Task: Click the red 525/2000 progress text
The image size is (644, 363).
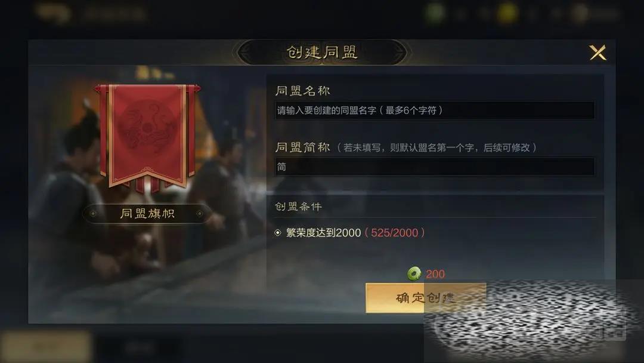Action: tap(394, 233)
